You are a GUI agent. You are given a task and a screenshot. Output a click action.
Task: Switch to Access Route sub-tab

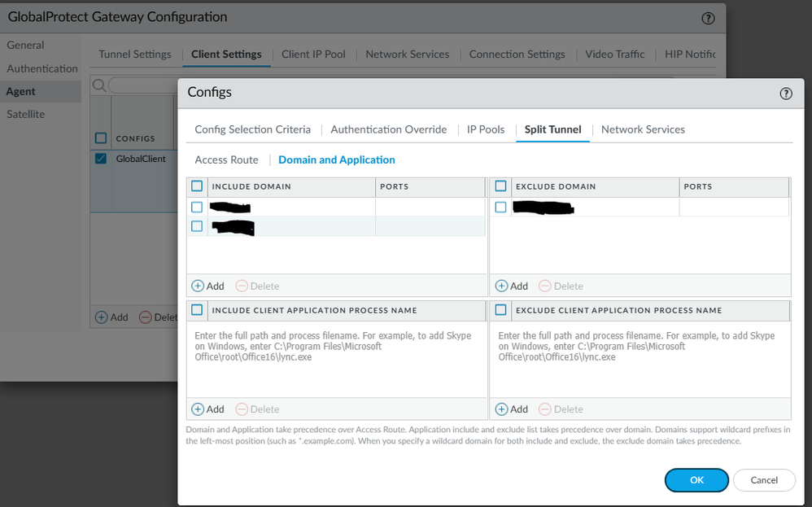click(x=226, y=160)
